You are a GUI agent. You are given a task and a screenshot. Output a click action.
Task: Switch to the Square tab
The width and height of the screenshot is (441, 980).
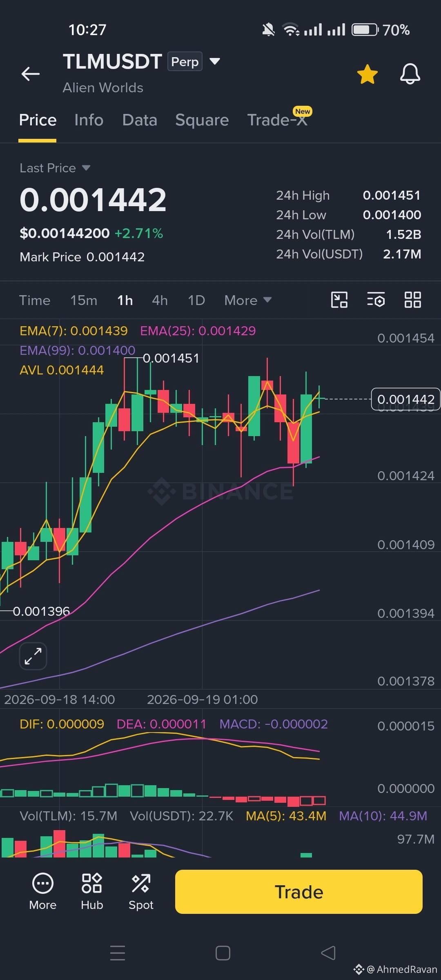pyautogui.click(x=202, y=120)
